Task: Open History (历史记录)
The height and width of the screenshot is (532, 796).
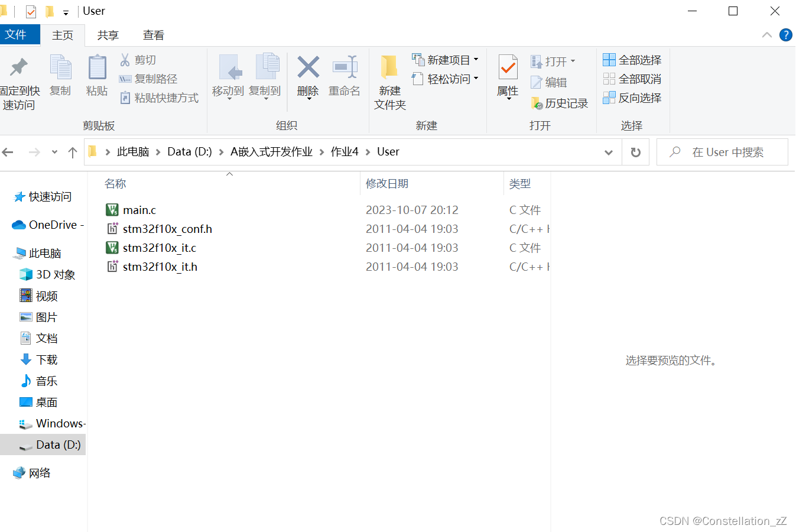Action: click(560, 103)
